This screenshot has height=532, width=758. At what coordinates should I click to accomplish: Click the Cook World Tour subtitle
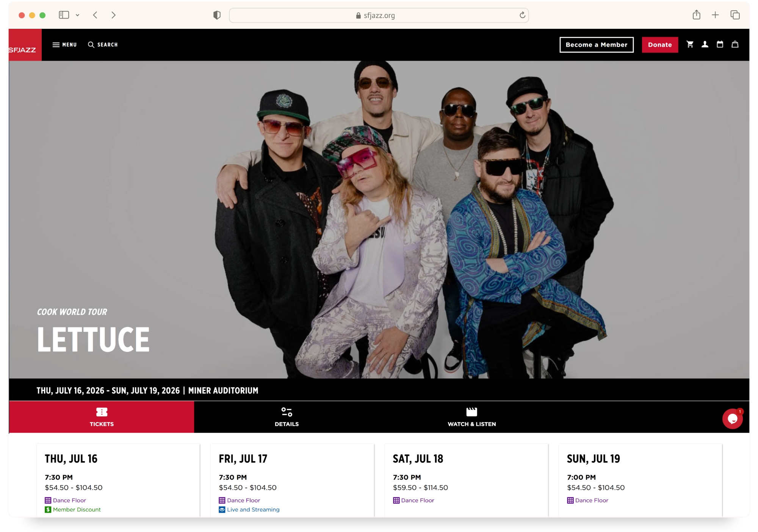(x=72, y=312)
